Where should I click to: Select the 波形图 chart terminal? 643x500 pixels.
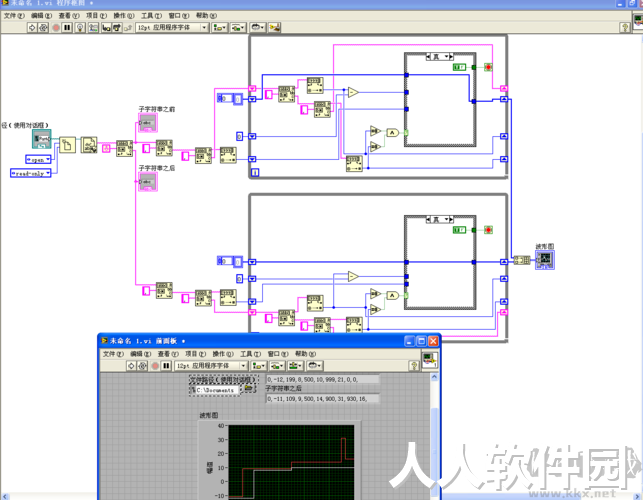tap(545, 260)
